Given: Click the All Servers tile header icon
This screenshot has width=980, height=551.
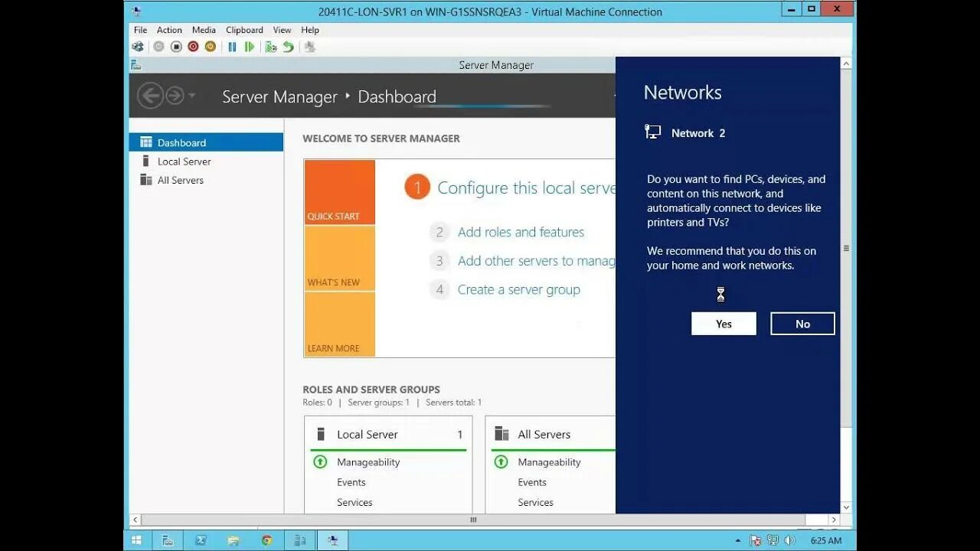Looking at the screenshot, I should [x=501, y=434].
